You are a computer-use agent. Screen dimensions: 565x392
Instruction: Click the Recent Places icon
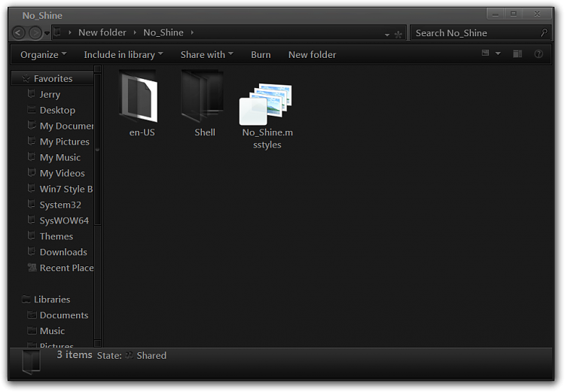32,267
